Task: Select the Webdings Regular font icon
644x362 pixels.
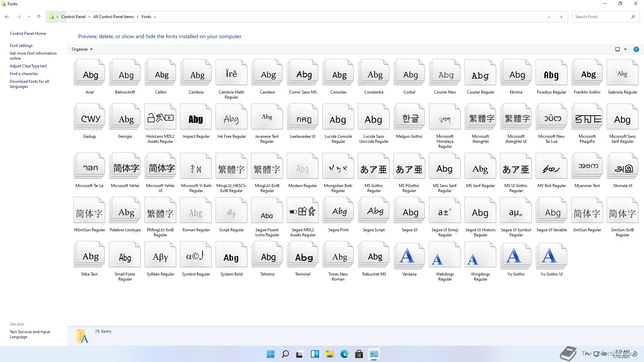Action: [445, 254]
